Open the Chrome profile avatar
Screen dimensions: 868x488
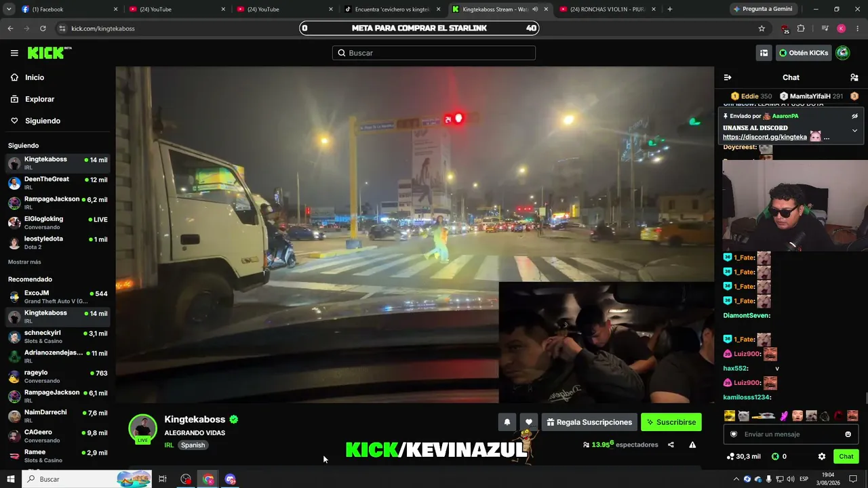tap(841, 28)
